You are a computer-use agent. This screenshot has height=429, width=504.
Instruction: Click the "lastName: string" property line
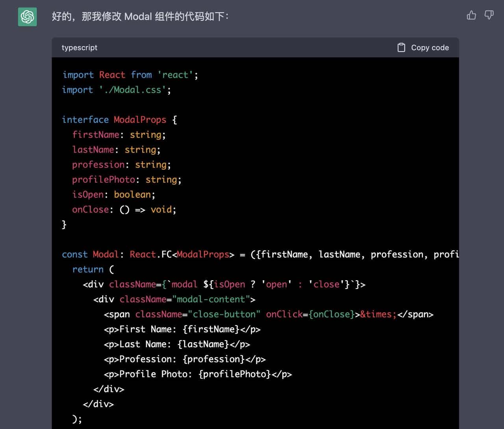(x=116, y=150)
